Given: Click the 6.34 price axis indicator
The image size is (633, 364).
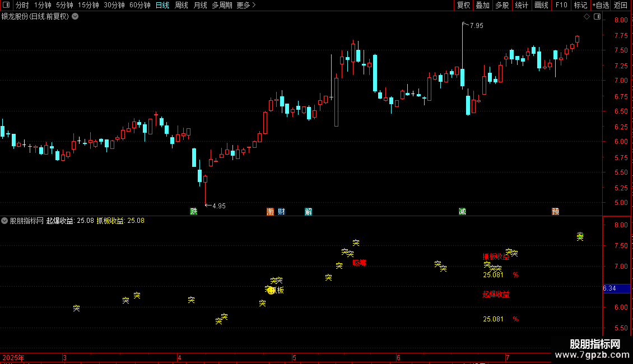Looking at the screenshot, I should (616, 288).
